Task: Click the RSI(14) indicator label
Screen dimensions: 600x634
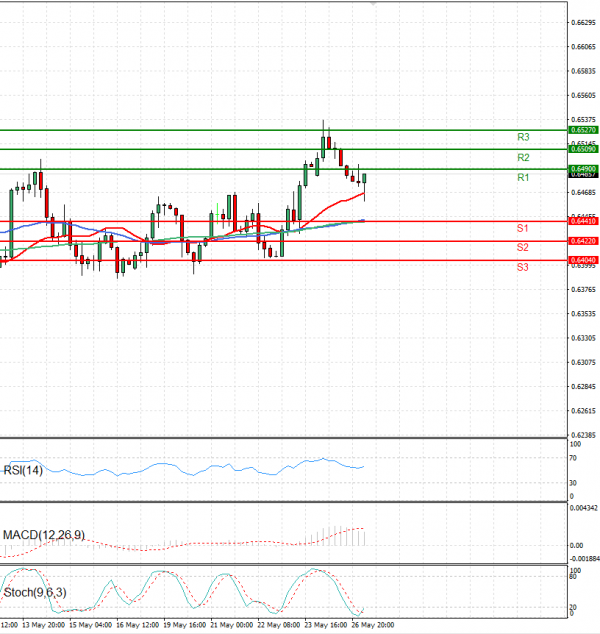Action: click(x=23, y=470)
